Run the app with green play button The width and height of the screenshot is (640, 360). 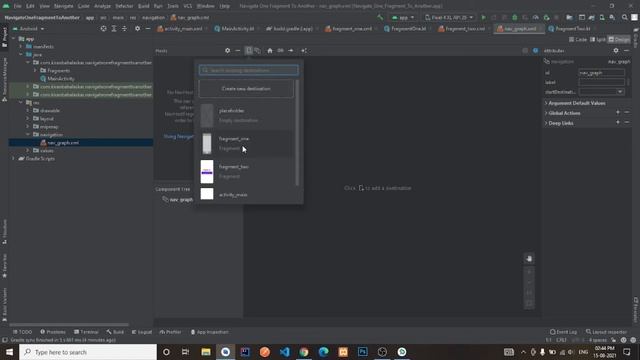click(x=484, y=18)
